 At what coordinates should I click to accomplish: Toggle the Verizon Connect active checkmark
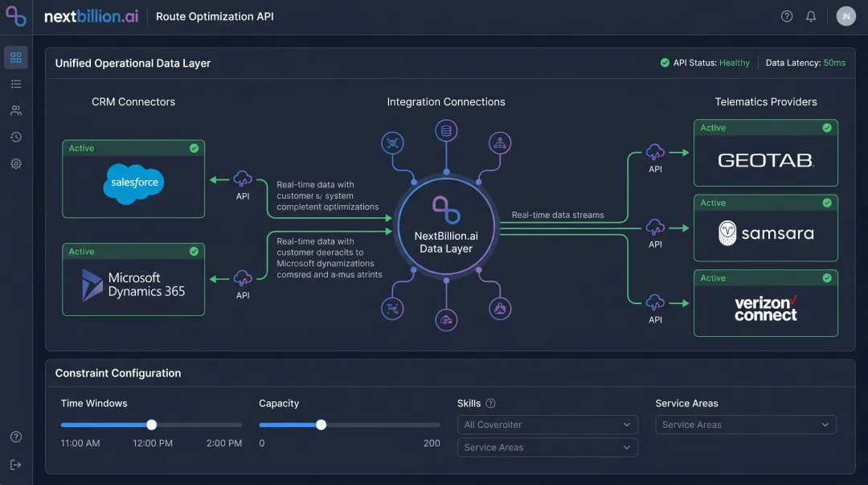click(x=827, y=277)
